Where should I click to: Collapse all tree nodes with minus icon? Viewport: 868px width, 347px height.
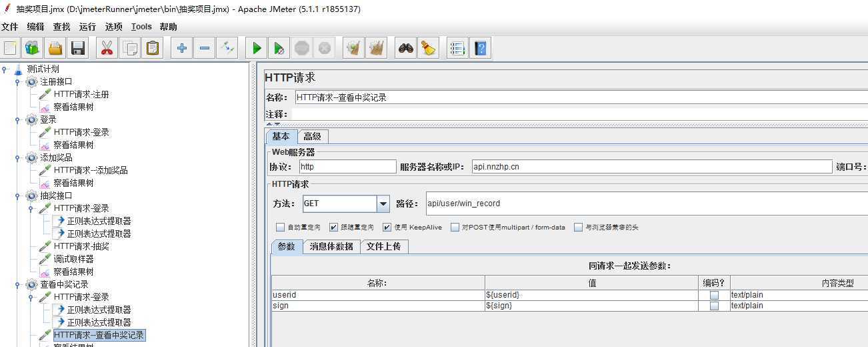tap(204, 48)
